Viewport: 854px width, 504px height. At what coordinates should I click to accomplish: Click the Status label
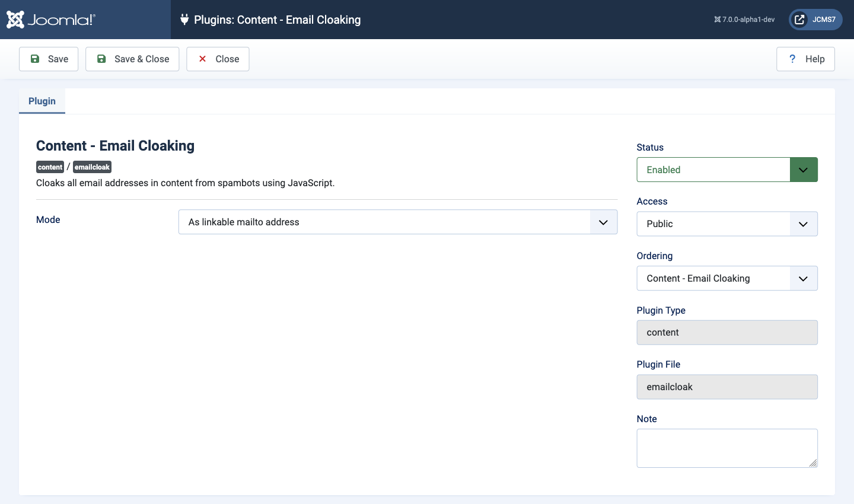(650, 148)
